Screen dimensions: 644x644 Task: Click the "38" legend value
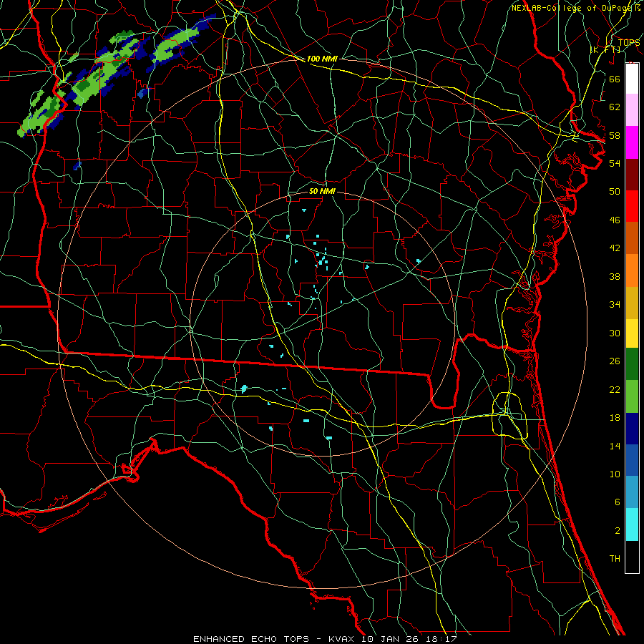tap(615, 277)
